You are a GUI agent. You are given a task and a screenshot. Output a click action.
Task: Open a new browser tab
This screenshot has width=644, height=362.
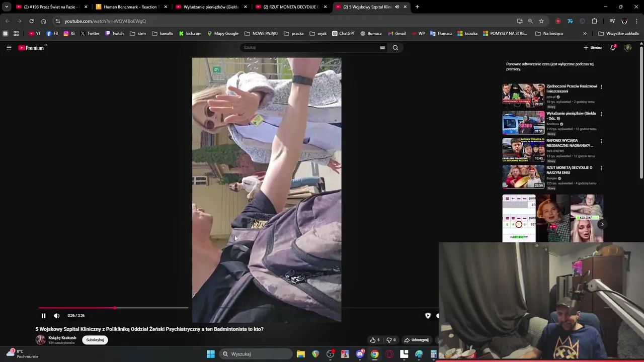[x=417, y=7]
